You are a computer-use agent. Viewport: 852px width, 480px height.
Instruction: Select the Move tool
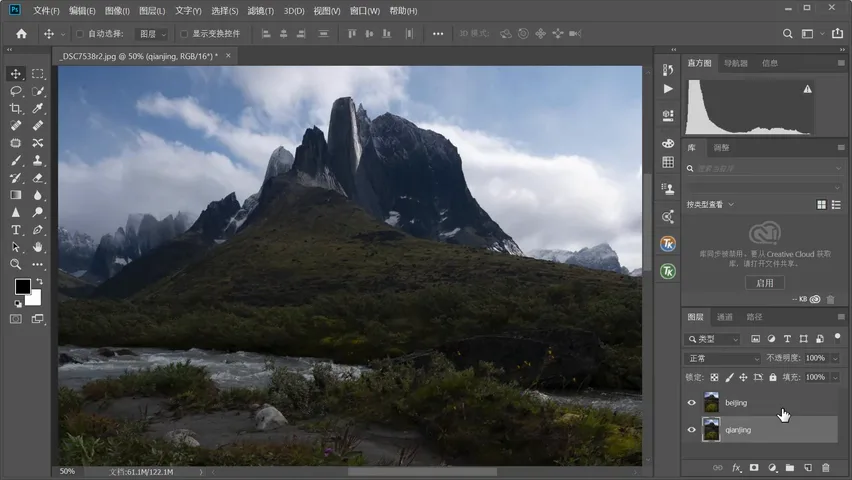point(16,73)
